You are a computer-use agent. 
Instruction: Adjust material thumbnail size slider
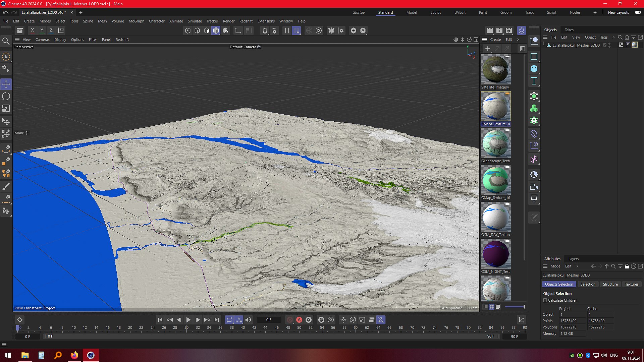point(515,307)
